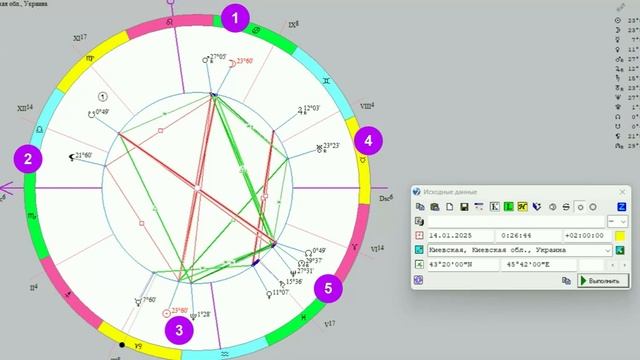
Task: Click the name row icon left of empty field
Action: 419,221
